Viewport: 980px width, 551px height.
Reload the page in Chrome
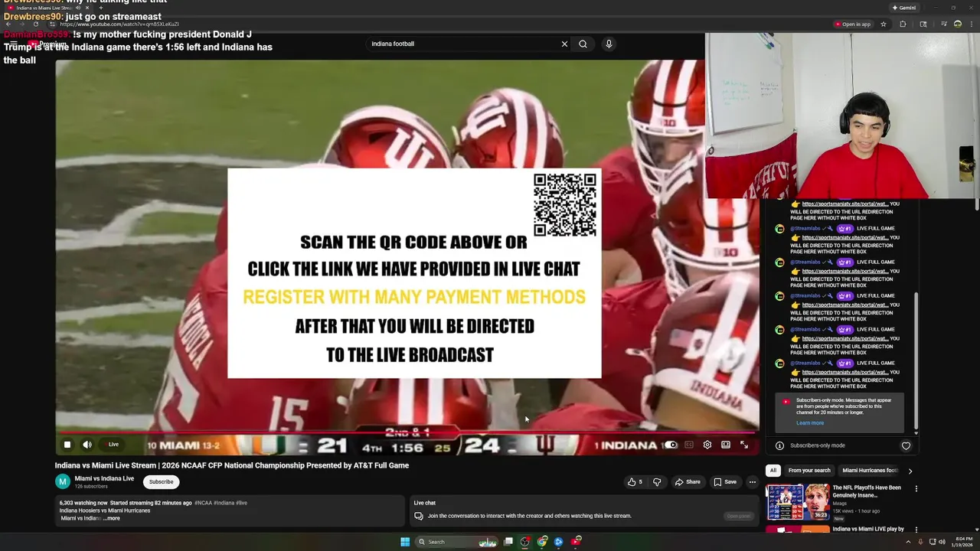pyautogui.click(x=35, y=24)
